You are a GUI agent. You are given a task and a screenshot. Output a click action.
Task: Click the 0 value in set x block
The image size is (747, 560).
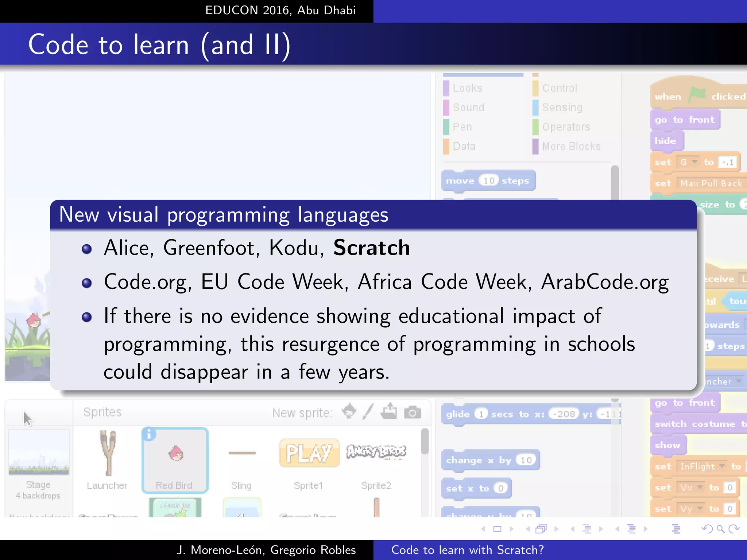501,488
